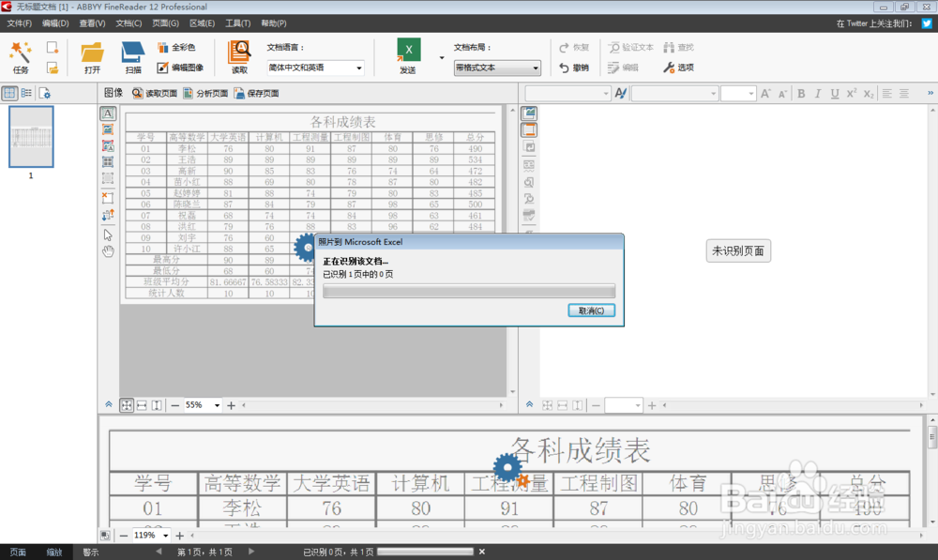Open the Verify Text tool

click(x=631, y=47)
